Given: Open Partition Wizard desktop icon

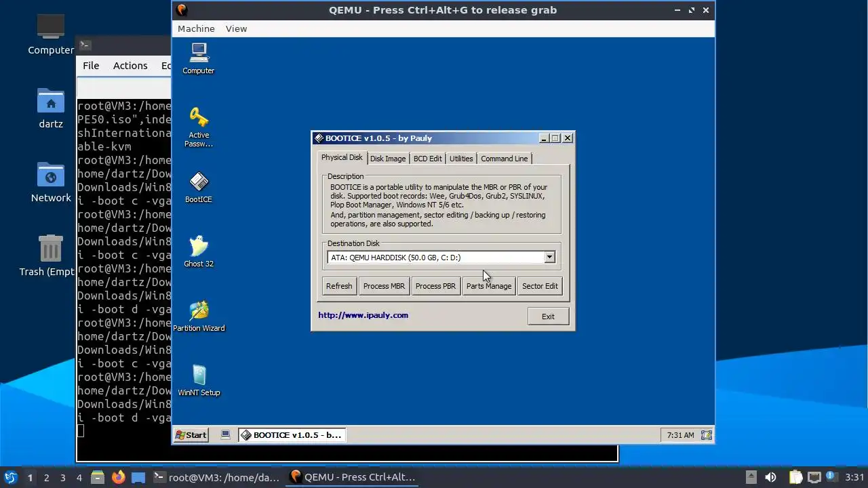Looking at the screenshot, I should point(199,317).
